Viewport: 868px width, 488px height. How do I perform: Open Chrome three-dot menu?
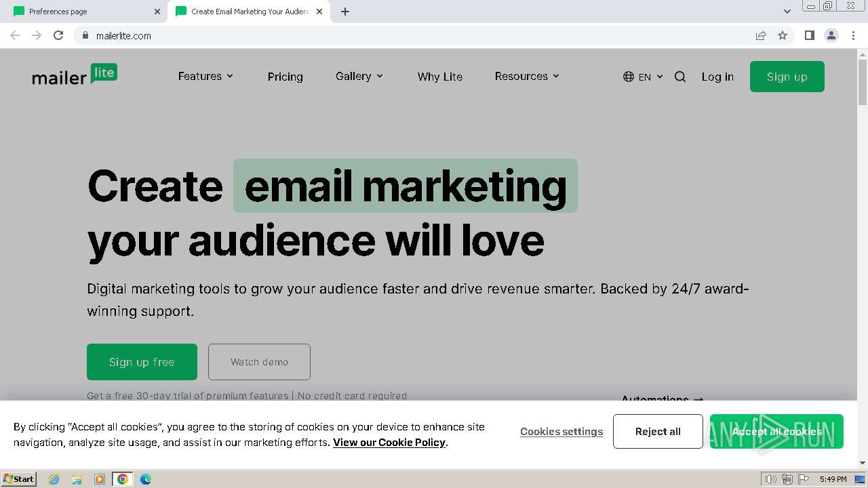853,35
